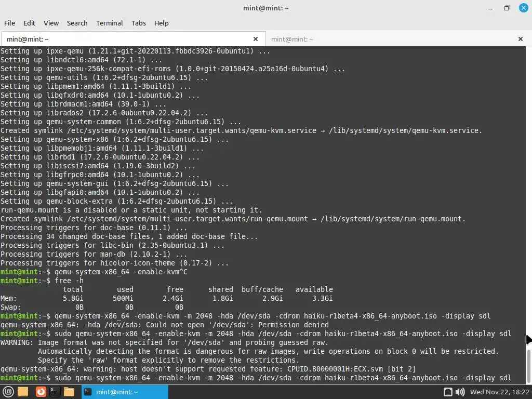Screen dimensions: 532x399
Task: Open the terminal launcher in taskbar
Action: (54, 392)
